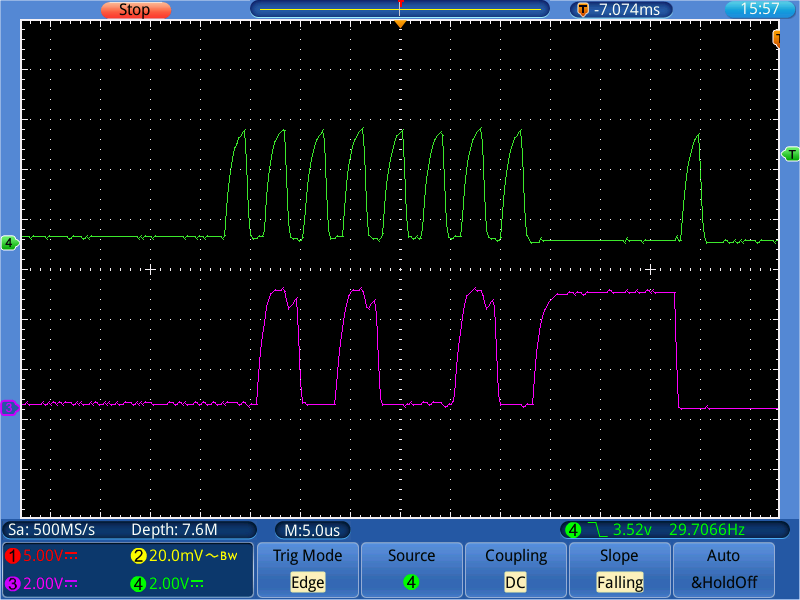The width and height of the screenshot is (800, 600).
Task: Click the -7.074ms trigger delay readout
Action: pyautogui.click(x=627, y=10)
